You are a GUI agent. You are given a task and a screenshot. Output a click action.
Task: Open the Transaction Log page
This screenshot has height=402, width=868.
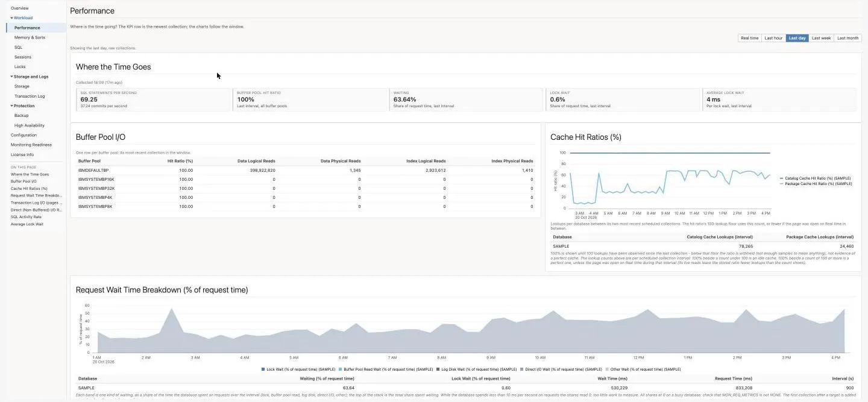29,96
